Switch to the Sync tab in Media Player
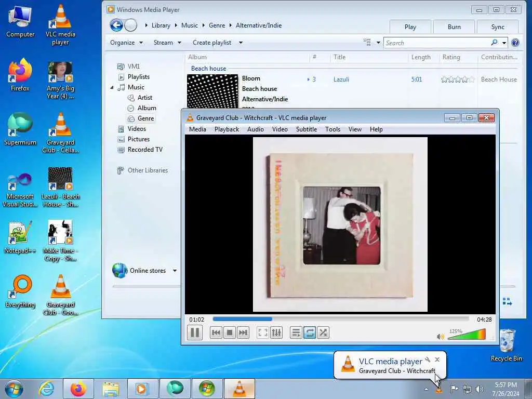The width and height of the screenshot is (532, 399). [x=498, y=27]
